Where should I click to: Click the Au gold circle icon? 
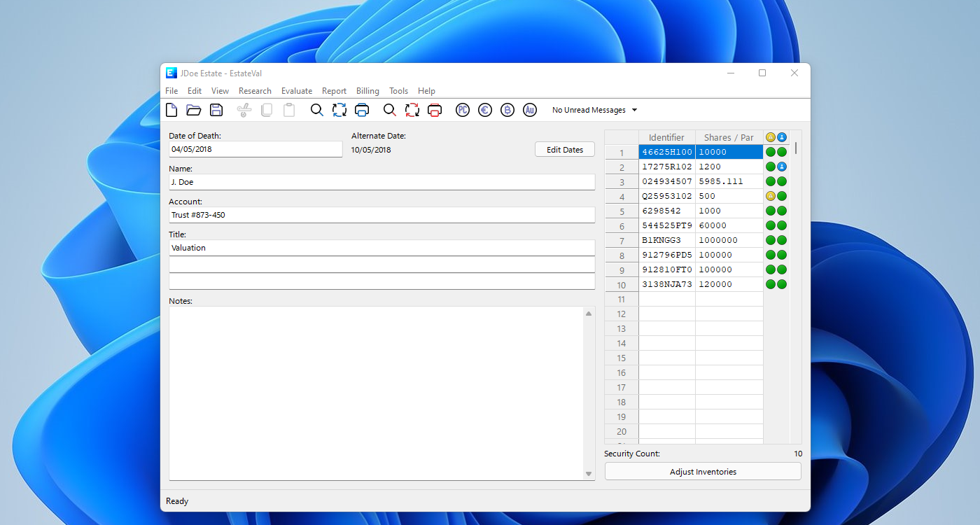click(530, 110)
